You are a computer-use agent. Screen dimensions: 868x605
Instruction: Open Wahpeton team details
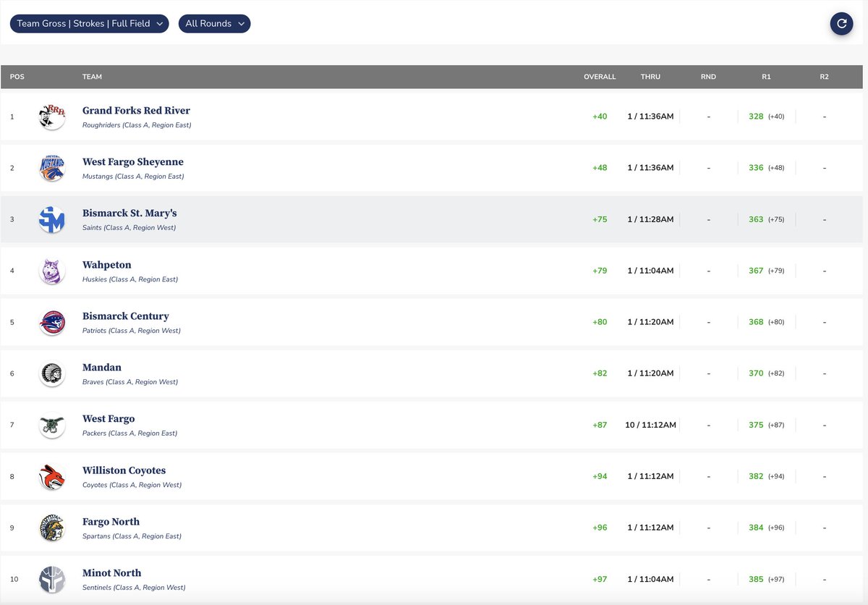click(x=107, y=265)
